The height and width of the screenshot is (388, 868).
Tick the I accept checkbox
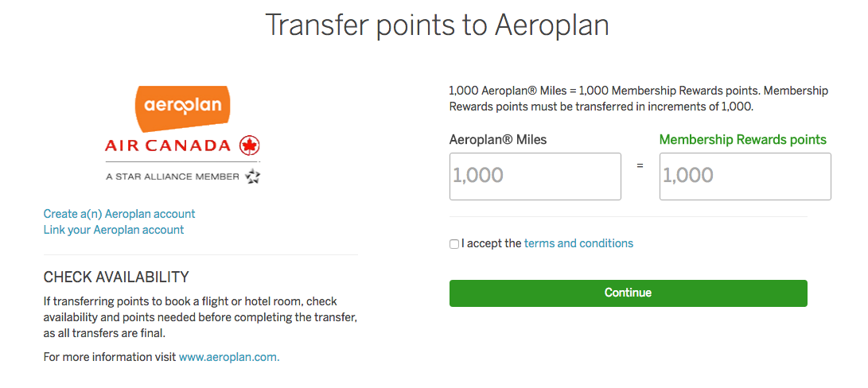[454, 244]
